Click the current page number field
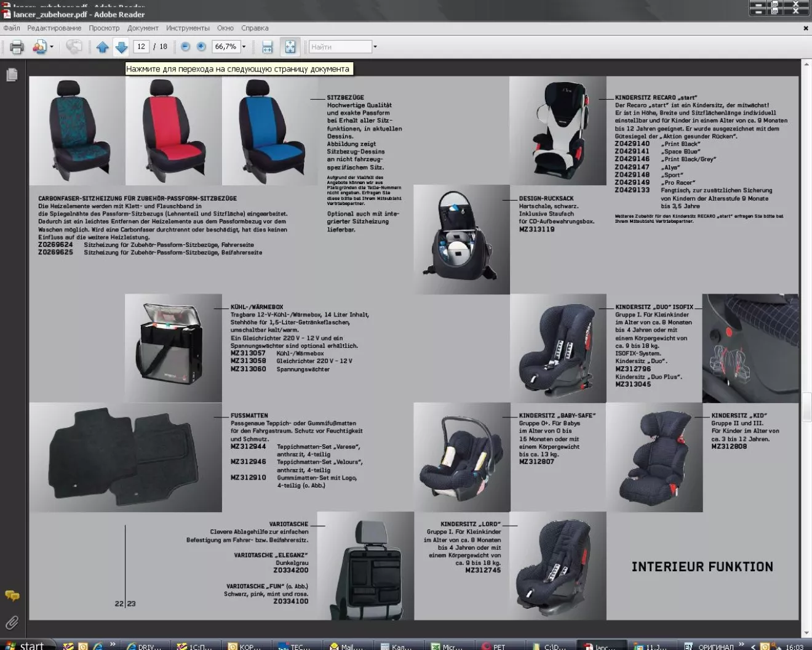The height and width of the screenshot is (650, 812). [x=141, y=47]
